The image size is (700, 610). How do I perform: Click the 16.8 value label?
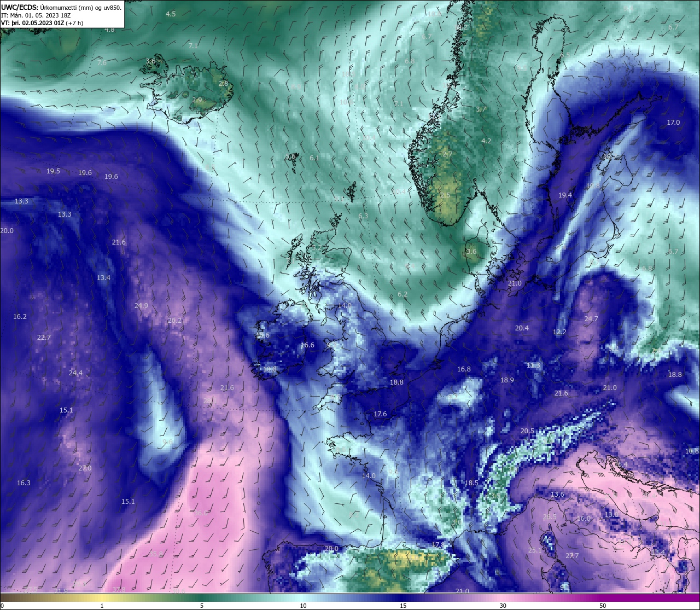(x=464, y=369)
